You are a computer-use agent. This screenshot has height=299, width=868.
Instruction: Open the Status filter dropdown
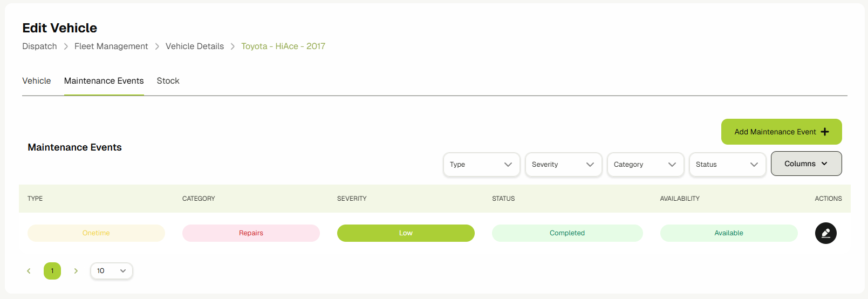[x=727, y=165]
